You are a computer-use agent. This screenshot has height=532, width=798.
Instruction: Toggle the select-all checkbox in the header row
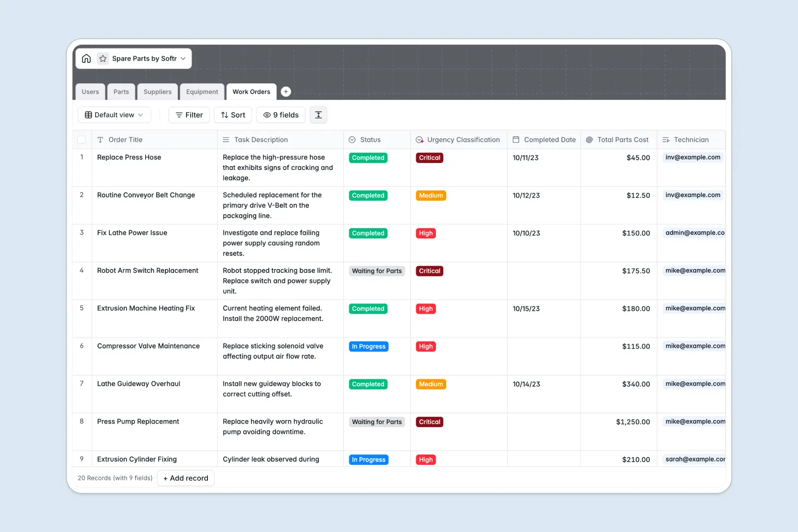click(x=82, y=139)
